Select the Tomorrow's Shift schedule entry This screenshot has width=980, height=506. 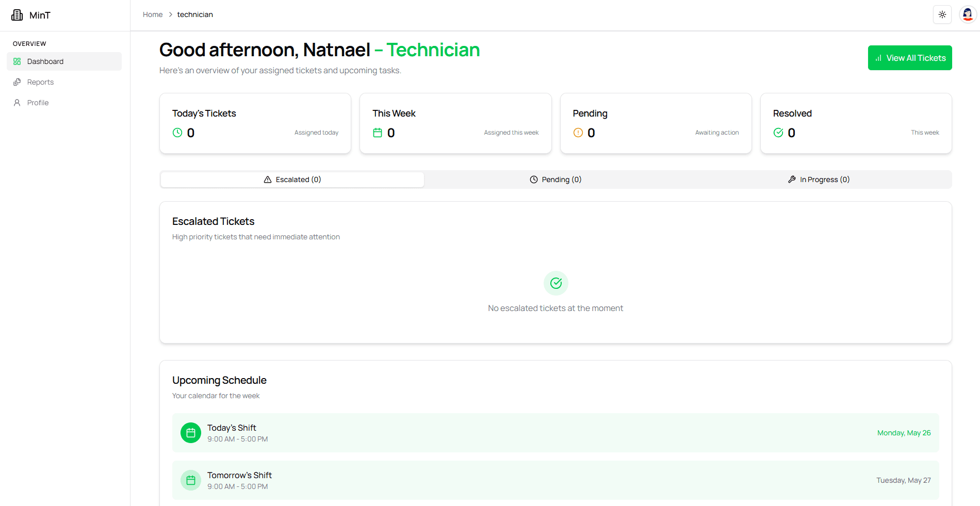556,480
